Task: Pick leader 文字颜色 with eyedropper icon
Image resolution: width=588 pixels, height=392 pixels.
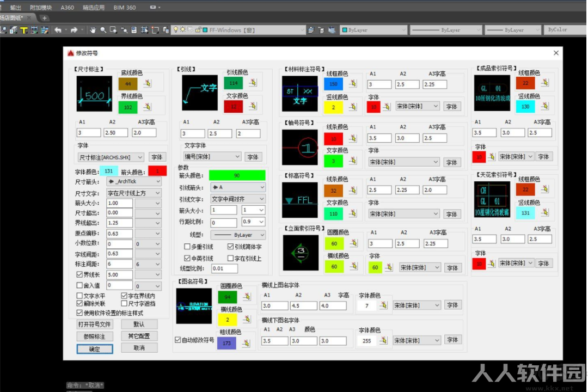Action: (x=253, y=106)
